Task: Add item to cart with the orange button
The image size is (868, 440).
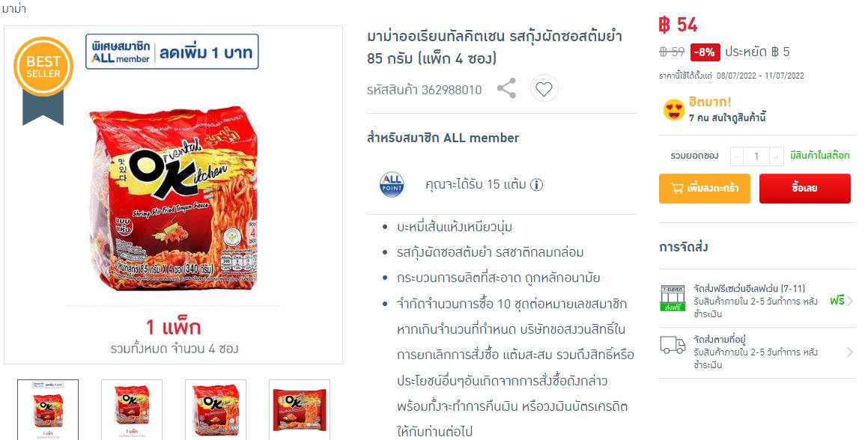Action: click(x=705, y=188)
